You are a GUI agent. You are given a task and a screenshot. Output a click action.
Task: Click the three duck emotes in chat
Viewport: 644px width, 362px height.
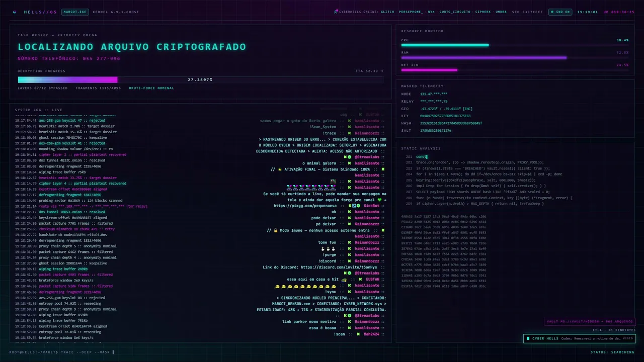pyautogui.click(x=328, y=249)
